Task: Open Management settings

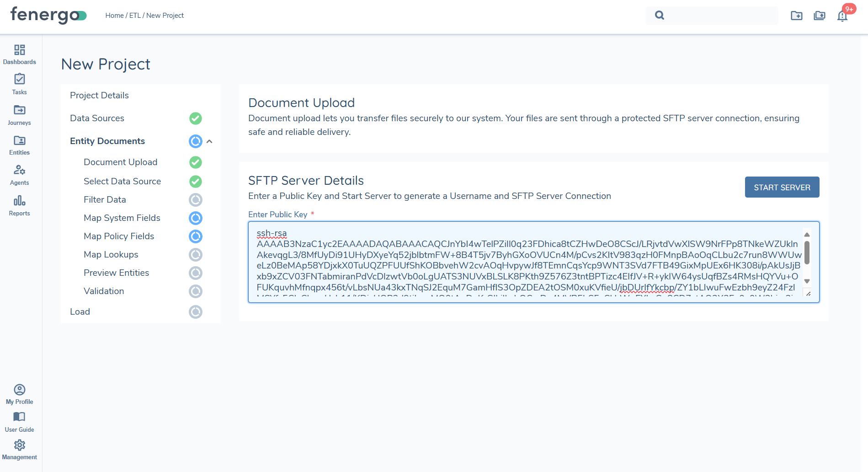Action: tap(19, 447)
